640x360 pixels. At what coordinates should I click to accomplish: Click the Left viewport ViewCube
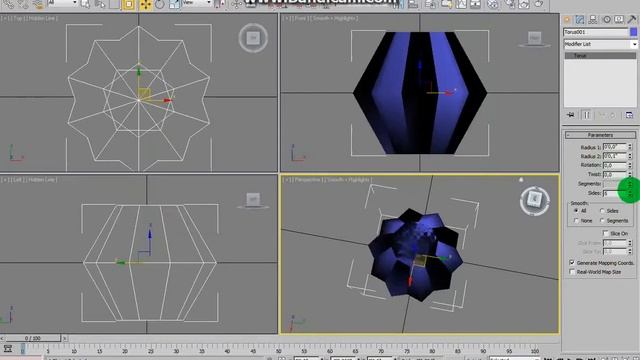coord(253,200)
